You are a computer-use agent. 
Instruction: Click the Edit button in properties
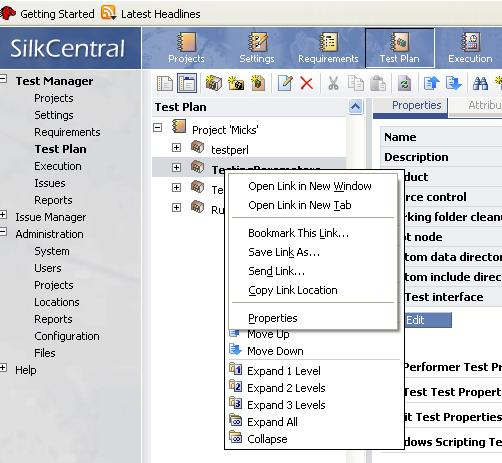tap(428, 320)
